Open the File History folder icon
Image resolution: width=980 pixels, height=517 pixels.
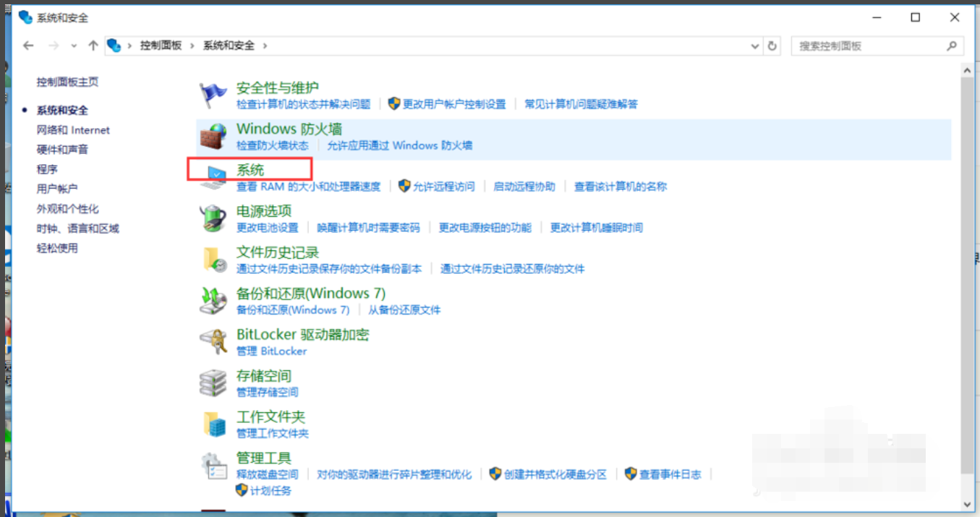click(213, 259)
